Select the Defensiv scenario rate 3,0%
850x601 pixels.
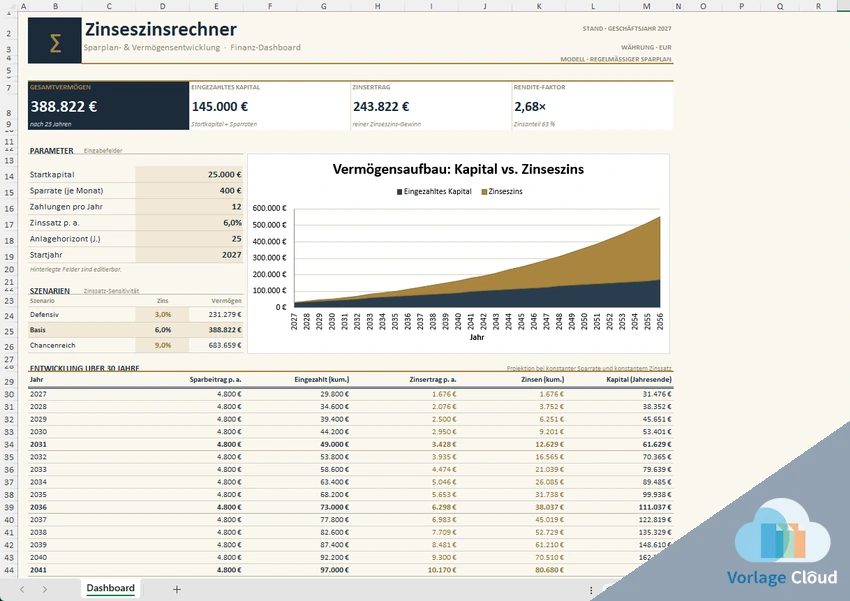[163, 314]
